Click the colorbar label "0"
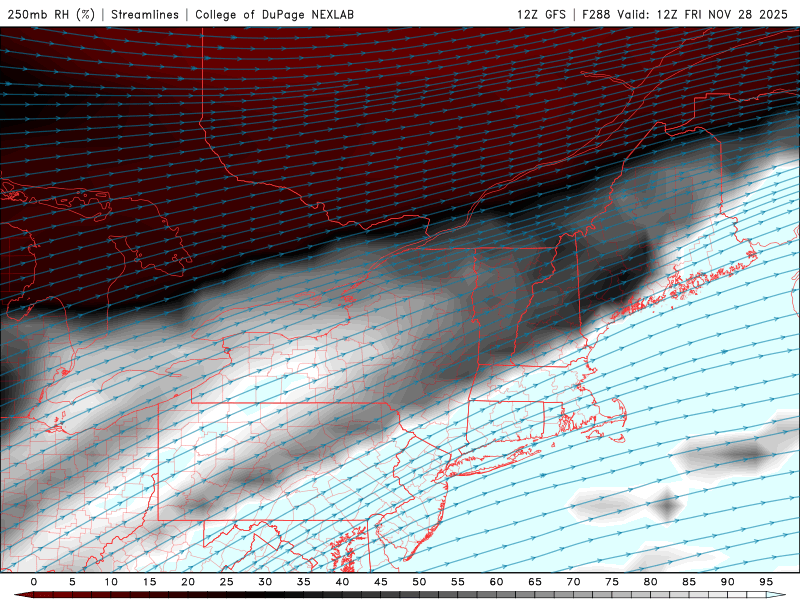 [x=34, y=582]
